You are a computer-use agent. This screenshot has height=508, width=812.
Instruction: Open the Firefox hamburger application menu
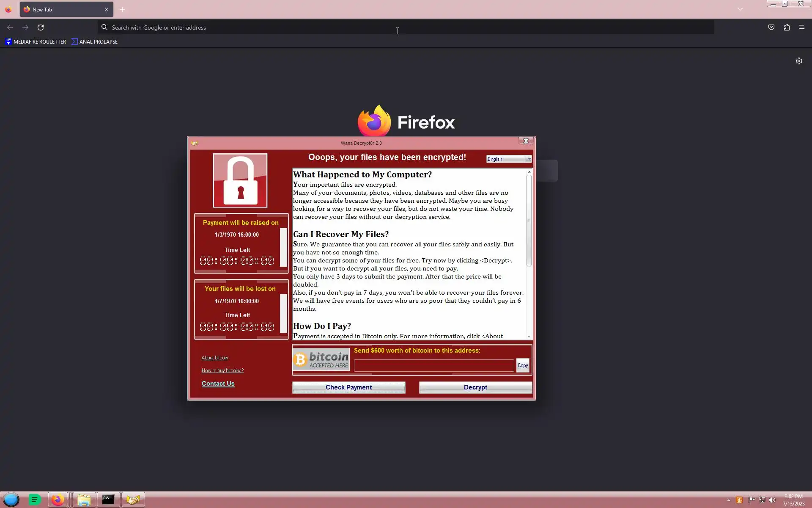802,28
